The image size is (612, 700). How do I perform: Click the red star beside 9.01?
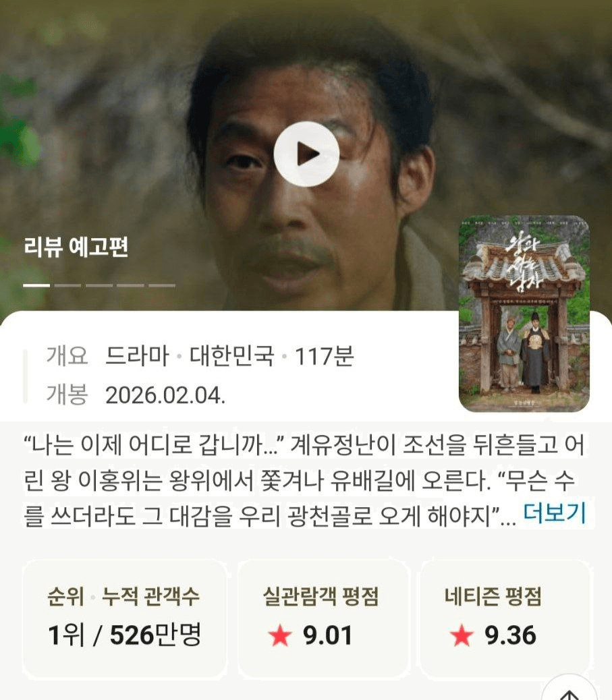[x=280, y=635]
